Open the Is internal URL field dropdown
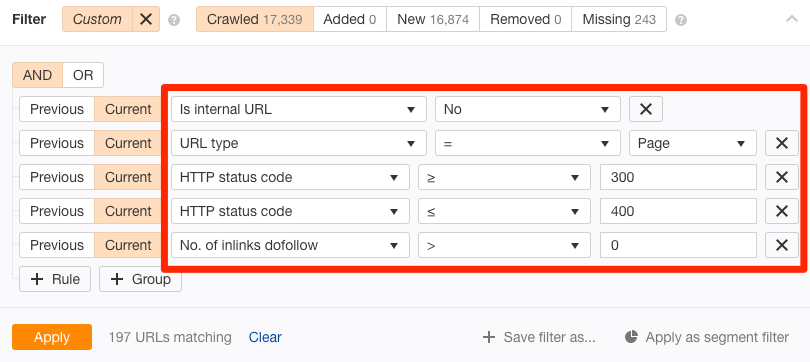Image resolution: width=810 pixels, height=362 pixels. pyautogui.click(x=299, y=109)
